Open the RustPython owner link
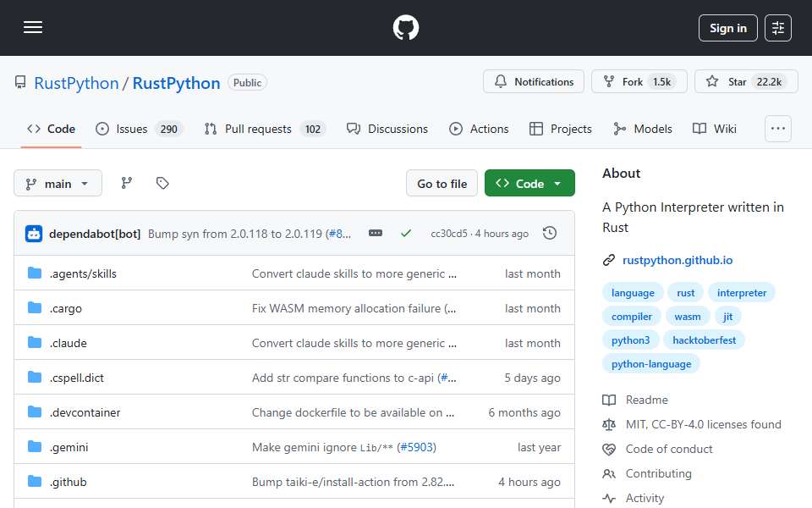 pyautogui.click(x=76, y=83)
